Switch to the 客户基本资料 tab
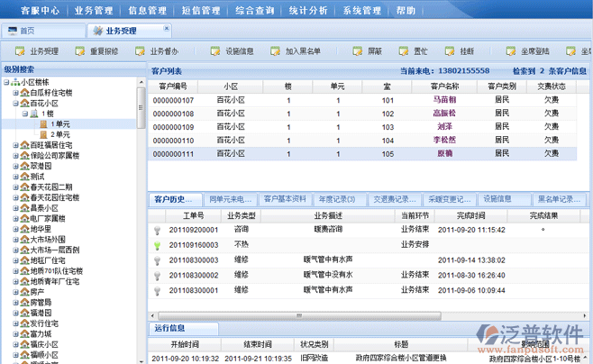The width and height of the screenshot is (593, 364). click(x=284, y=198)
